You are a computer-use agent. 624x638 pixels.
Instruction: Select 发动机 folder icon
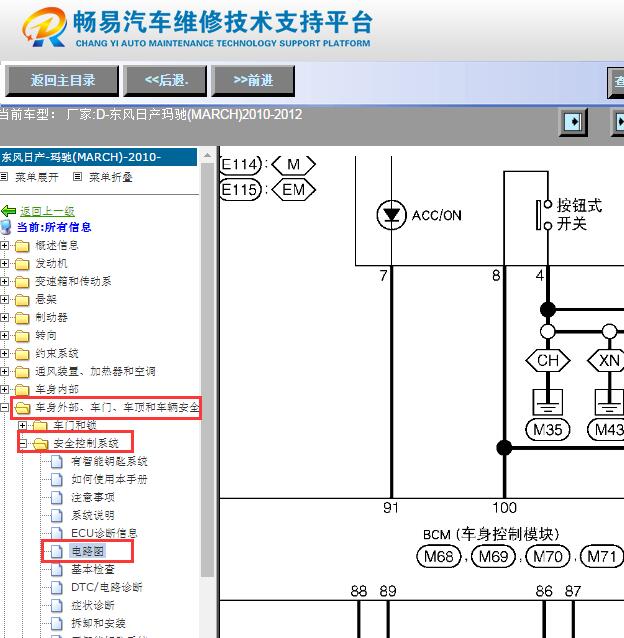22,264
